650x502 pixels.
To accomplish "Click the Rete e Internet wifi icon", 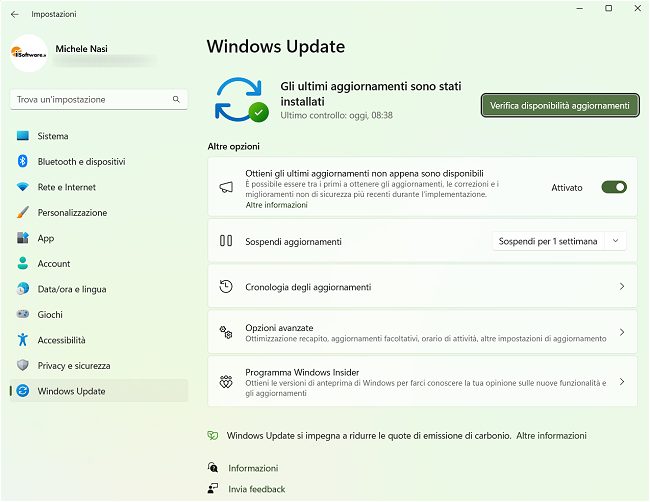I will coord(23,187).
